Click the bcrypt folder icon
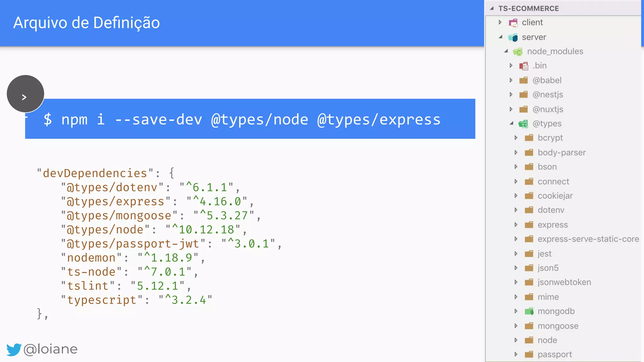Screen dimensions: 644x362 [x=529, y=138]
